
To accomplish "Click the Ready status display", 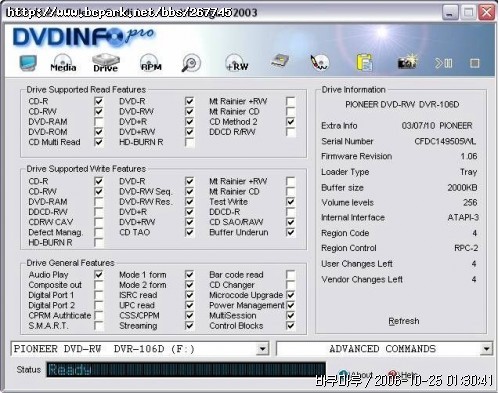I will 186,370.
